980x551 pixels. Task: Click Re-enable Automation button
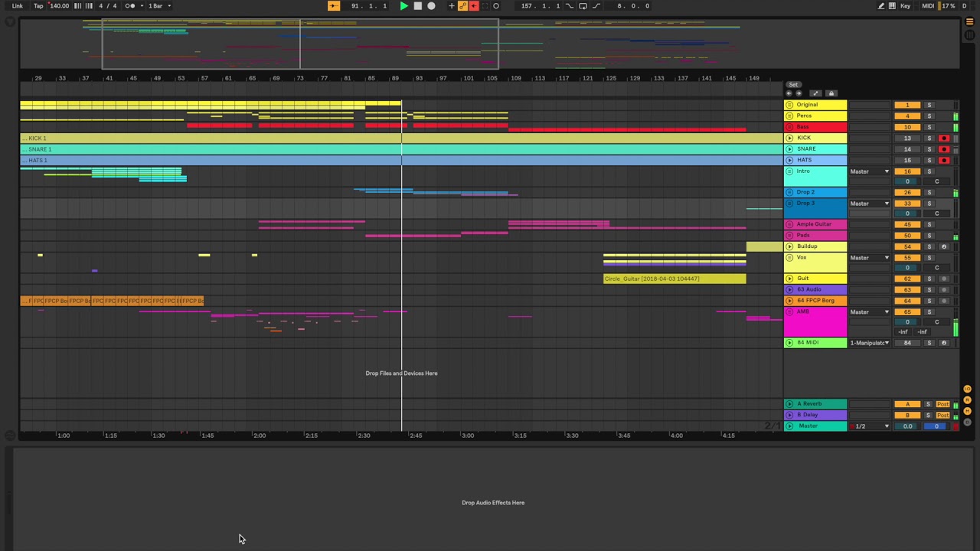click(473, 6)
